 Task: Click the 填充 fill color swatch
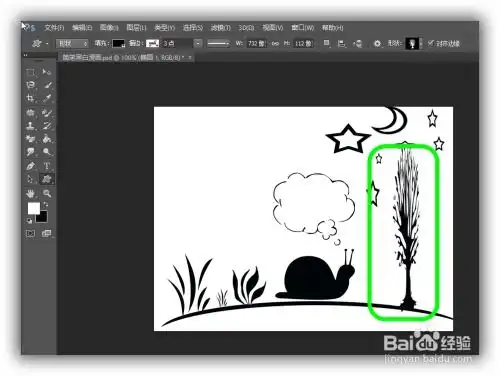click(119, 43)
